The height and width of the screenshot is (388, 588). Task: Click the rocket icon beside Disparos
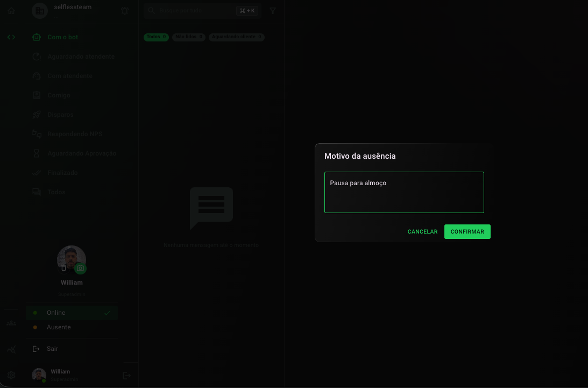coord(37,115)
